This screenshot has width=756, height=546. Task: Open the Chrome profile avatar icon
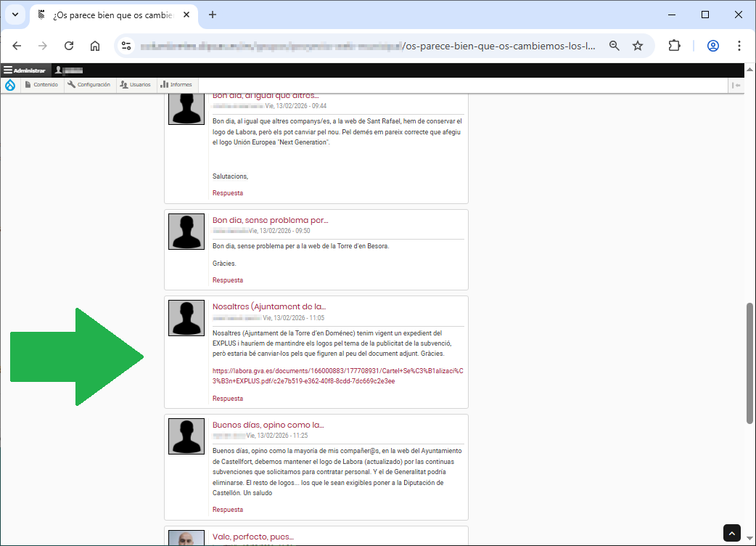click(x=712, y=45)
